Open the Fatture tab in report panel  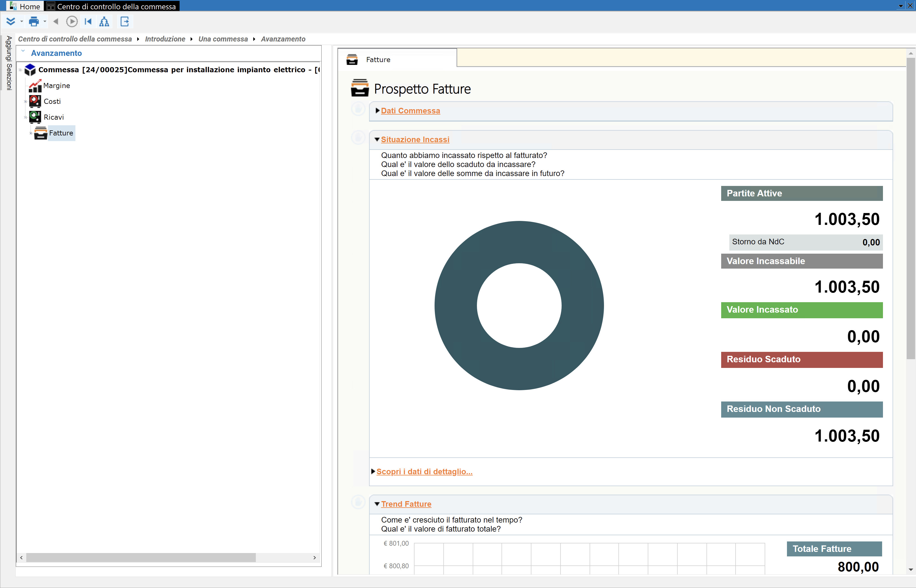coord(397,59)
